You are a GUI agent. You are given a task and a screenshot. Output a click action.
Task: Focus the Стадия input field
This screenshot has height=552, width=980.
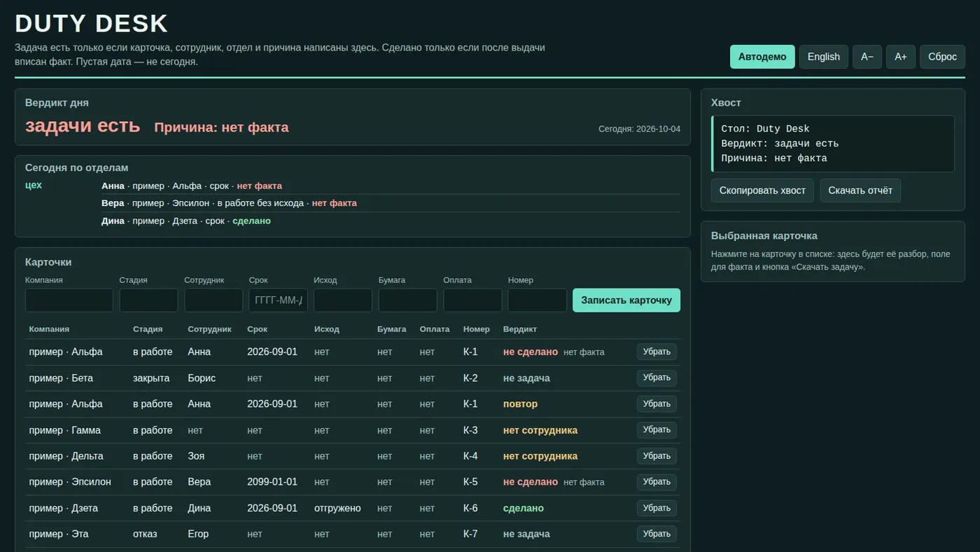(149, 301)
